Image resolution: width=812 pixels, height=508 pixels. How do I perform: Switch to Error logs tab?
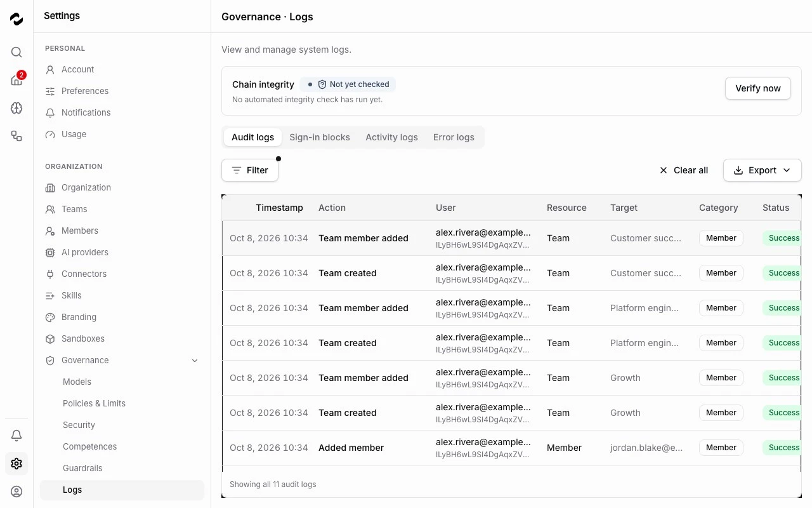(x=454, y=137)
